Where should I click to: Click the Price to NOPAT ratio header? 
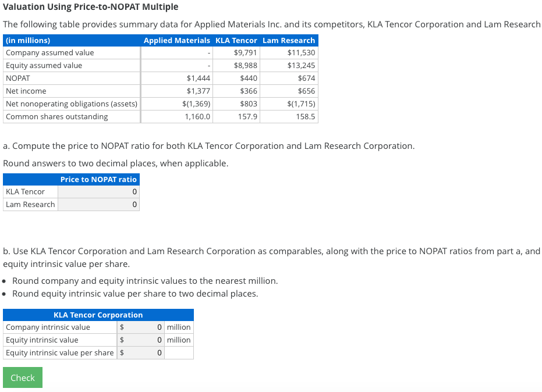click(98, 179)
